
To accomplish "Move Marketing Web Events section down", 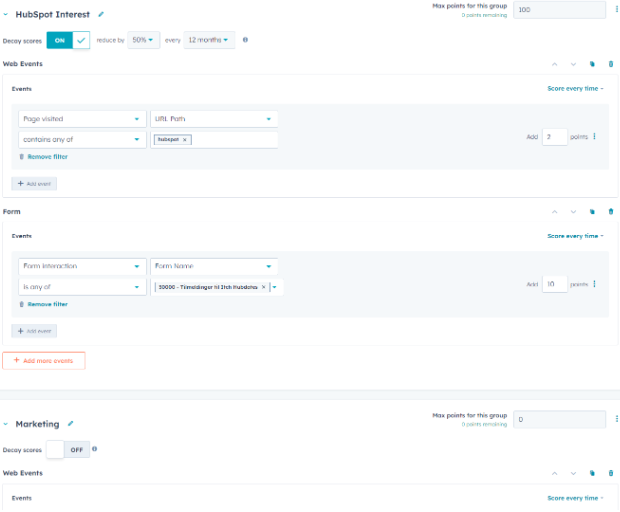I will tap(573, 473).
